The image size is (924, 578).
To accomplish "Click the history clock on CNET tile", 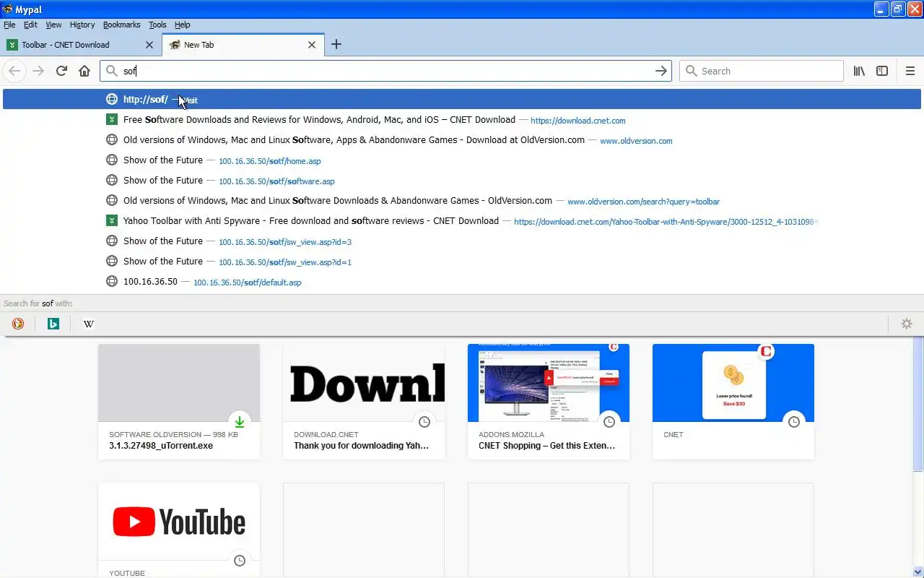I will click(x=794, y=422).
